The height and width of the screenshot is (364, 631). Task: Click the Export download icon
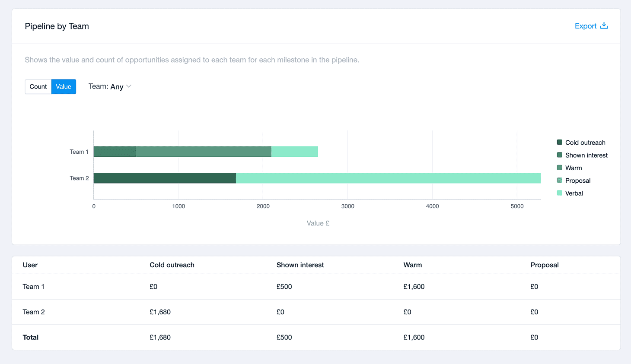point(604,26)
